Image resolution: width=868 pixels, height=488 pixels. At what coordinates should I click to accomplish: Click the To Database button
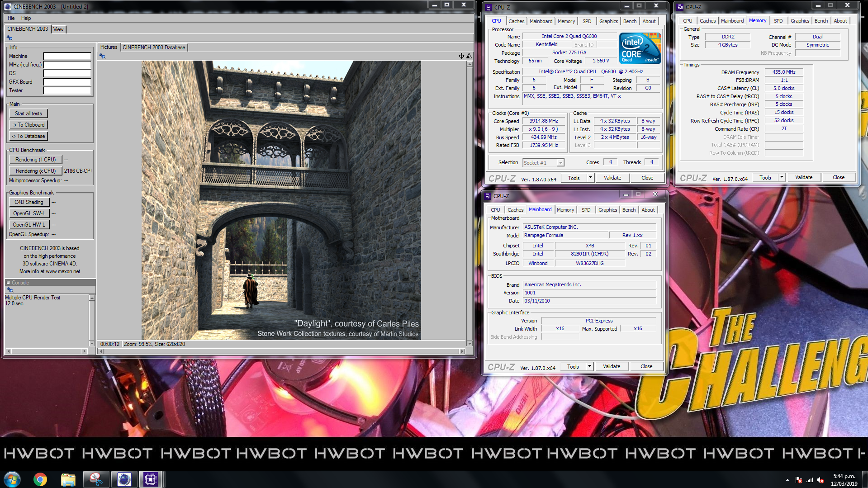click(28, 136)
